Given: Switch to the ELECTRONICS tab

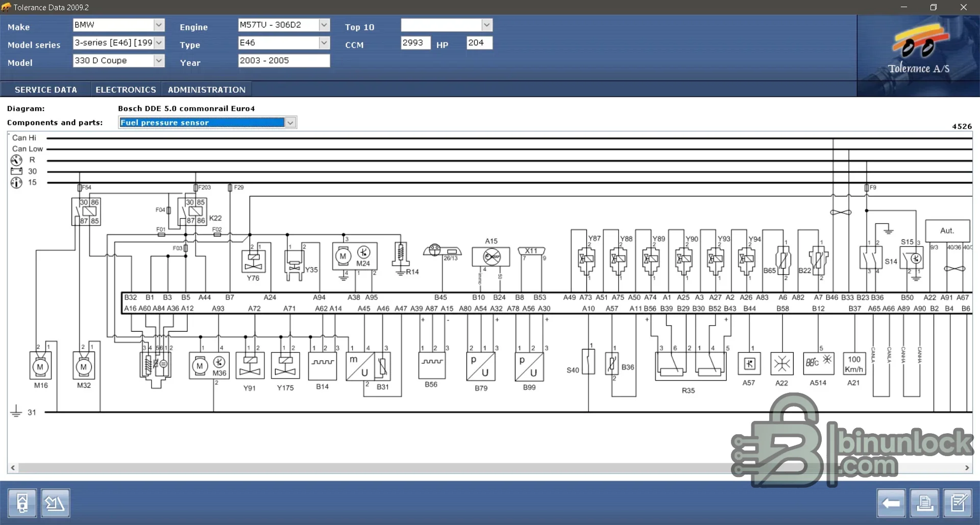Looking at the screenshot, I should coord(126,90).
